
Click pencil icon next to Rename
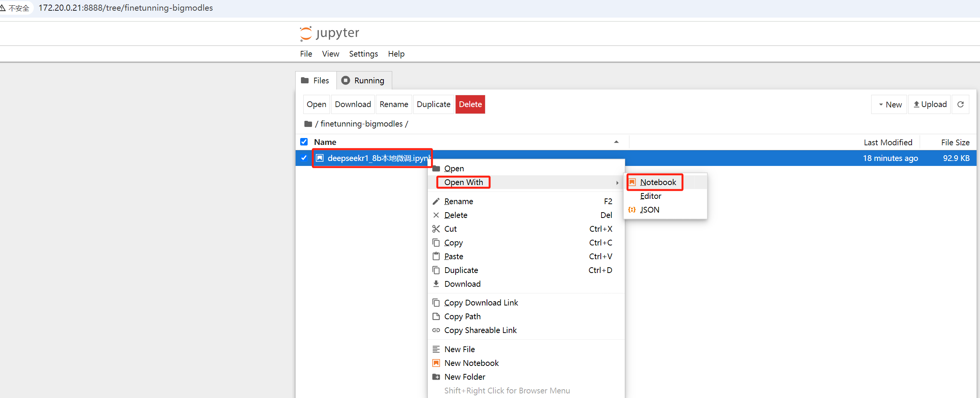[x=436, y=201]
